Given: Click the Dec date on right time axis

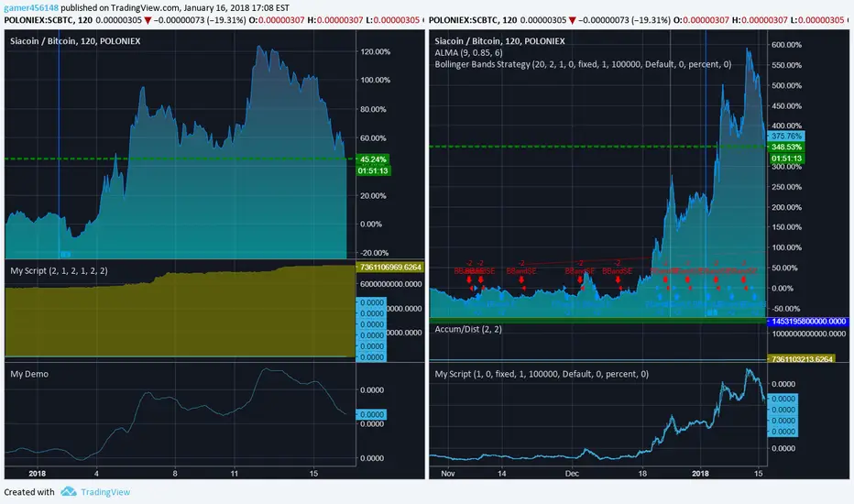Looking at the screenshot, I should pos(572,474).
